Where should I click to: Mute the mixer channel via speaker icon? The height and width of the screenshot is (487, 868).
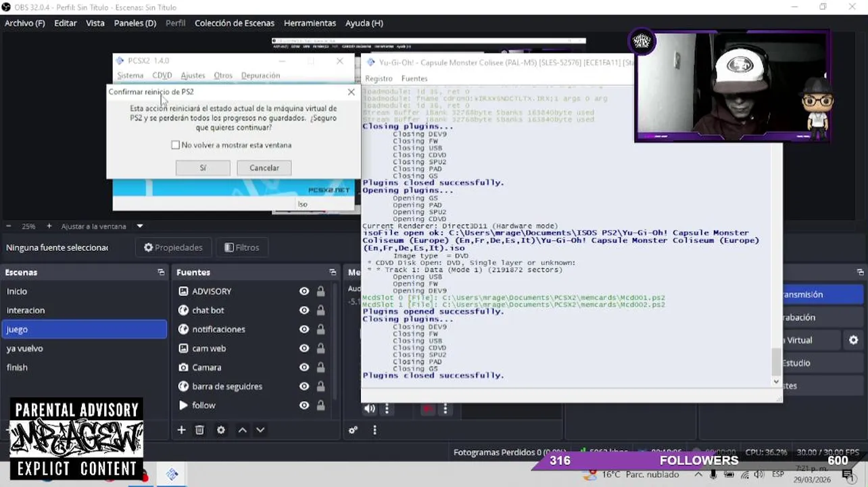point(369,409)
